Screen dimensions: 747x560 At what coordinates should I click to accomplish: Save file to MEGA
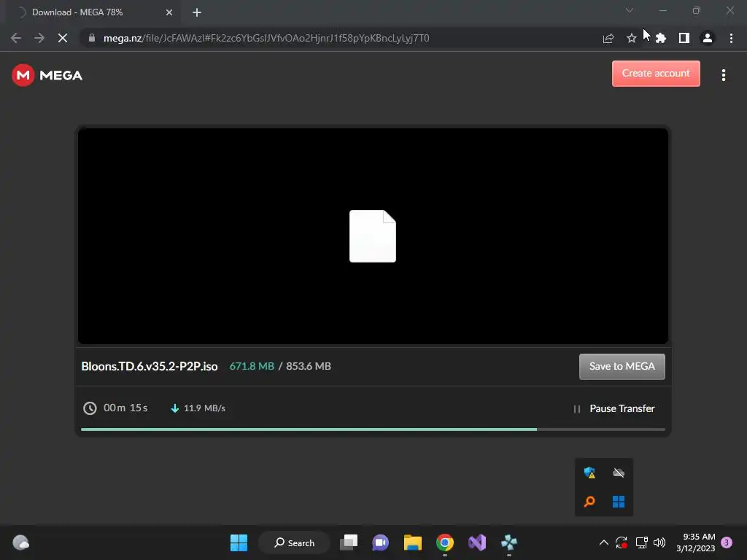click(x=622, y=366)
